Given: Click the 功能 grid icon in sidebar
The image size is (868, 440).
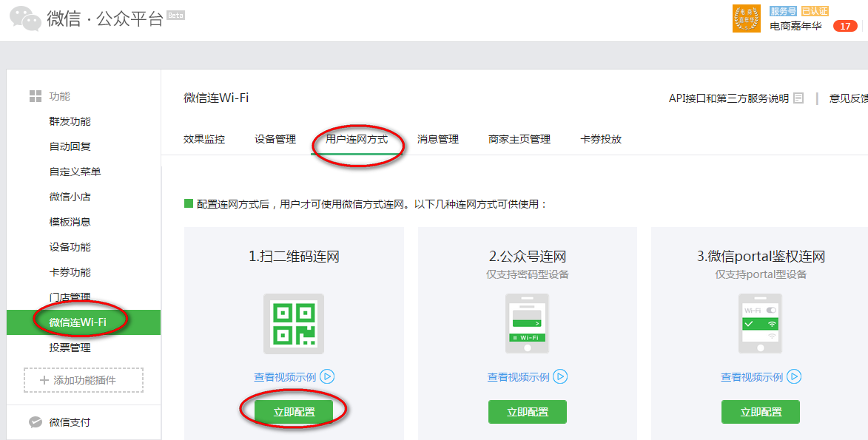Looking at the screenshot, I should pos(36,96).
